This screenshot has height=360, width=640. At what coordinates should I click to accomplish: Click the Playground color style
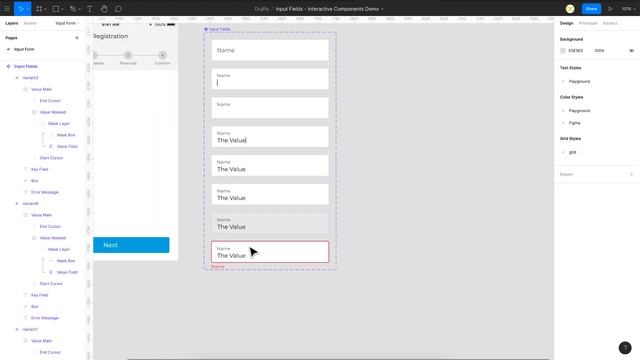click(x=579, y=111)
